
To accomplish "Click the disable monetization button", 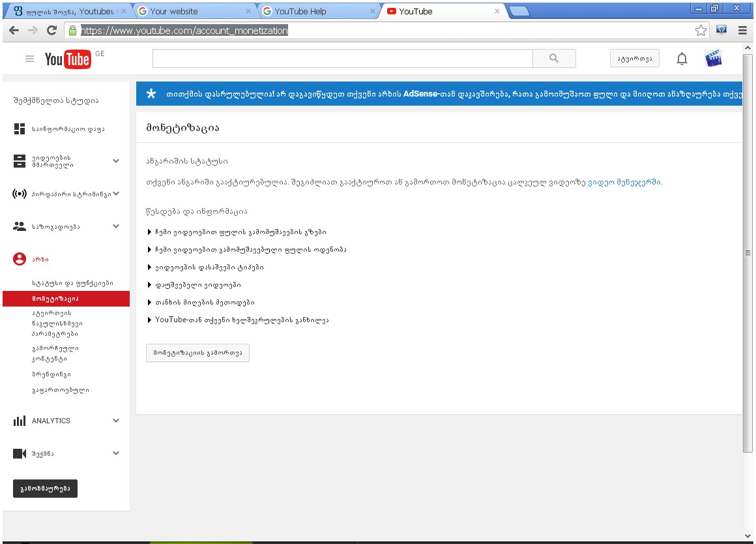I will (197, 353).
